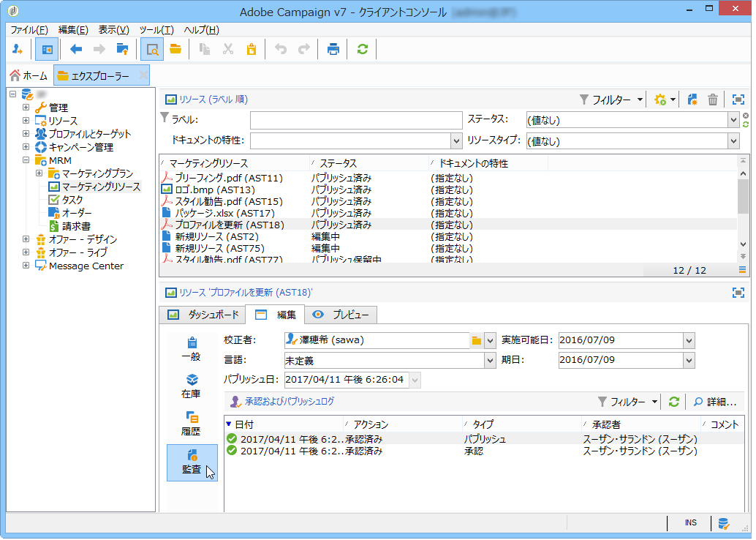756x540 pixels.
Task: Click the back arrow toolbar icon
Action: [x=76, y=49]
